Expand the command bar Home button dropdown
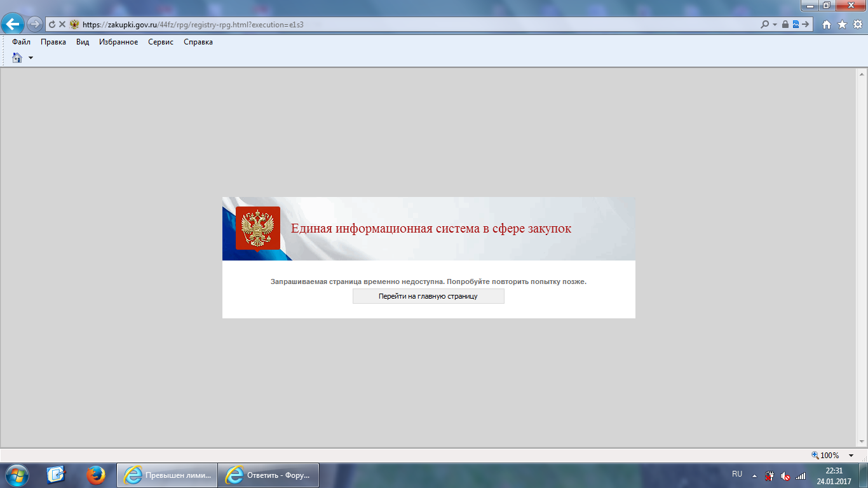Image resolution: width=868 pixels, height=488 pixels. 31,58
